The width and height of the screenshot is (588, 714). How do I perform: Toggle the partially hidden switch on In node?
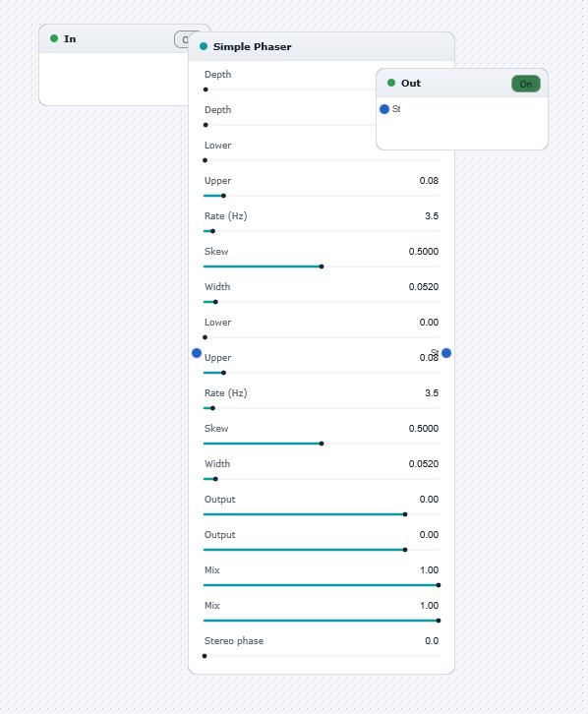click(181, 39)
